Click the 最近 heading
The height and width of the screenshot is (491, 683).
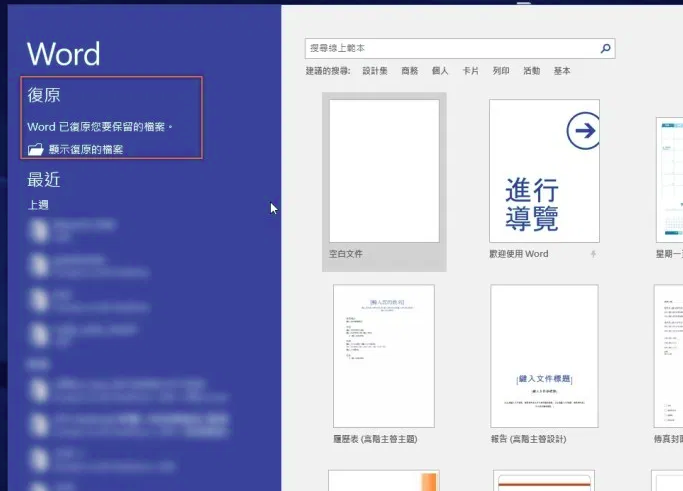click(x=44, y=179)
